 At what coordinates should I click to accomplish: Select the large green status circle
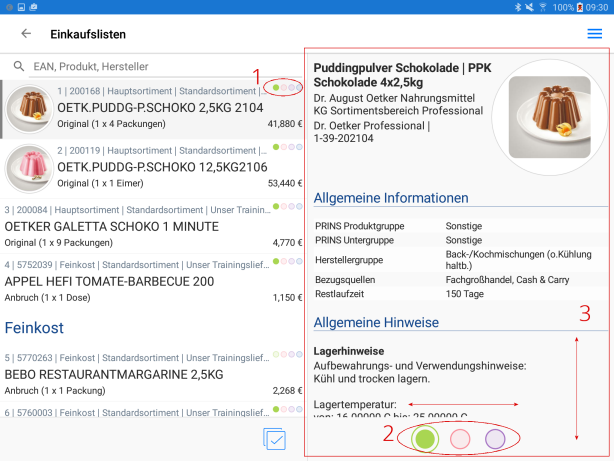[x=425, y=439]
